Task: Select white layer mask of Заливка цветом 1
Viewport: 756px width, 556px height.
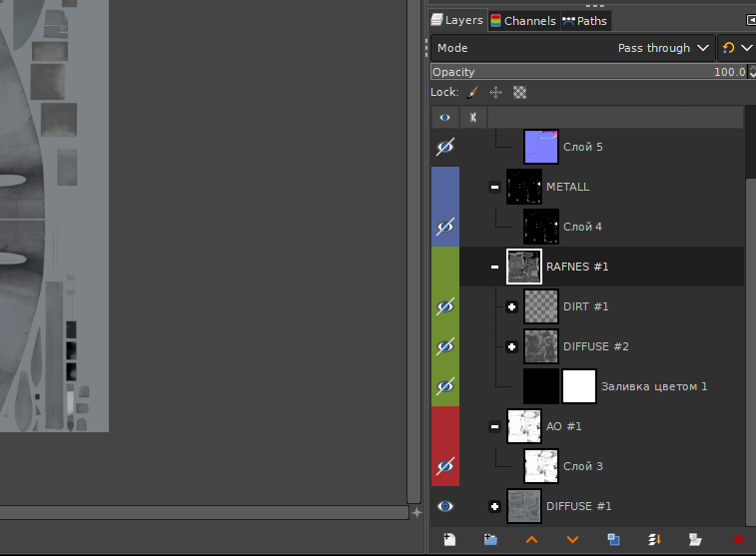Action: coord(579,386)
